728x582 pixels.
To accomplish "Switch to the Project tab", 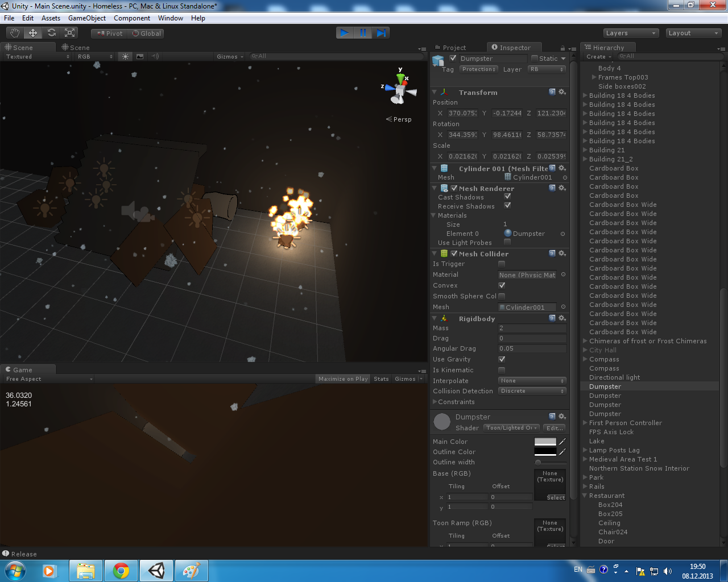I will (x=450, y=48).
